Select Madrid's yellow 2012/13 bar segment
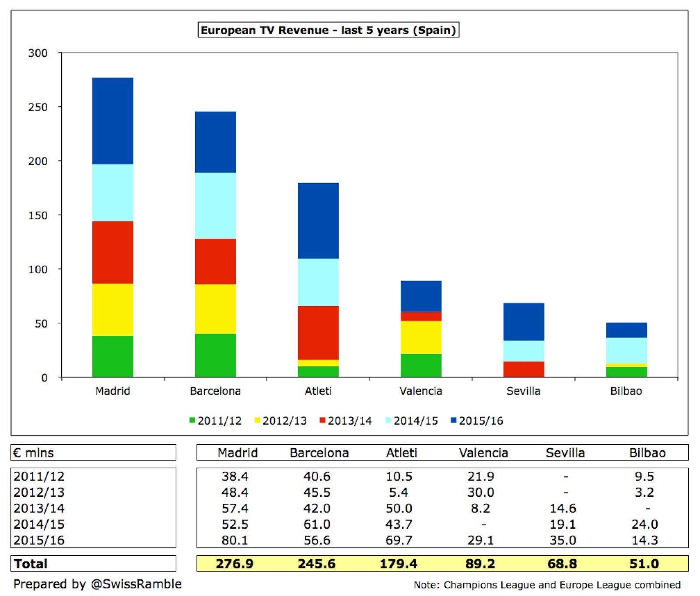Image resolution: width=700 pixels, height=596 pixels. point(113,310)
